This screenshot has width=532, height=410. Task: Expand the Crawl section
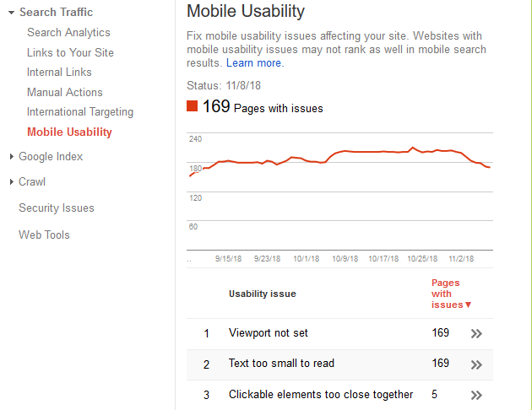[x=12, y=181]
